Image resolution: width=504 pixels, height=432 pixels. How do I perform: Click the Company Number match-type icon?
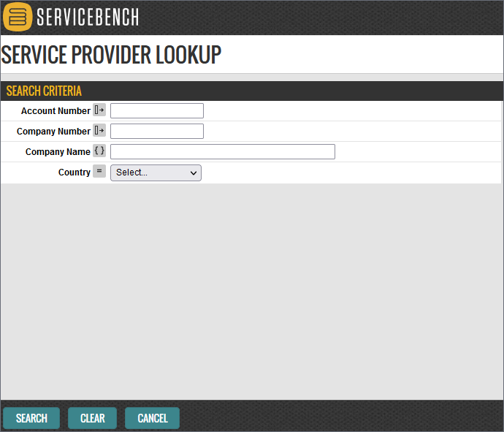point(99,131)
